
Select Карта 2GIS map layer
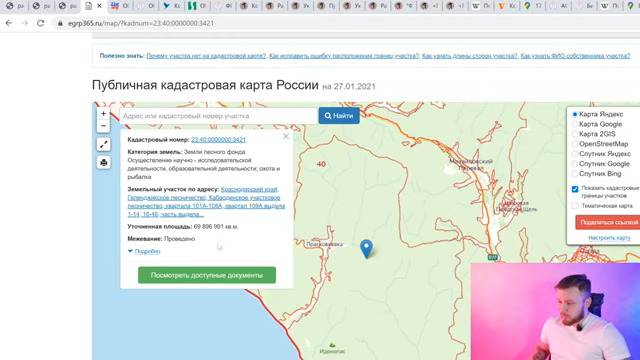pos(575,134)
